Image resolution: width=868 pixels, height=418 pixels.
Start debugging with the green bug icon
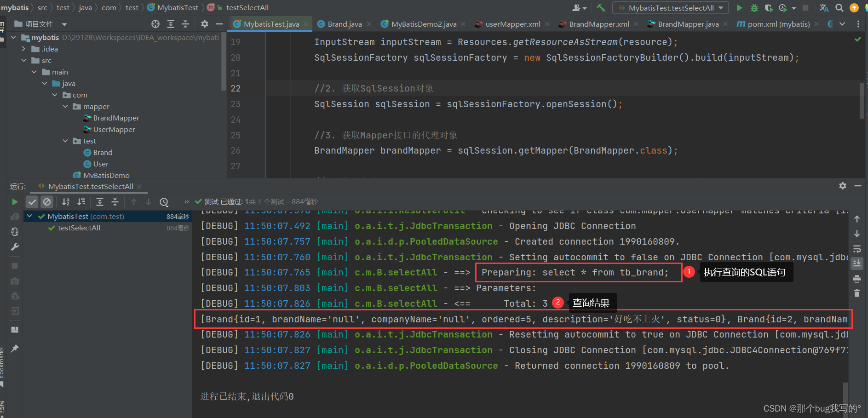(x=754, y=8)
